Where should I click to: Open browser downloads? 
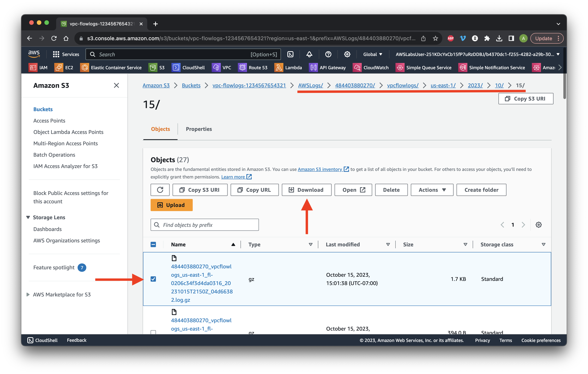499,38
